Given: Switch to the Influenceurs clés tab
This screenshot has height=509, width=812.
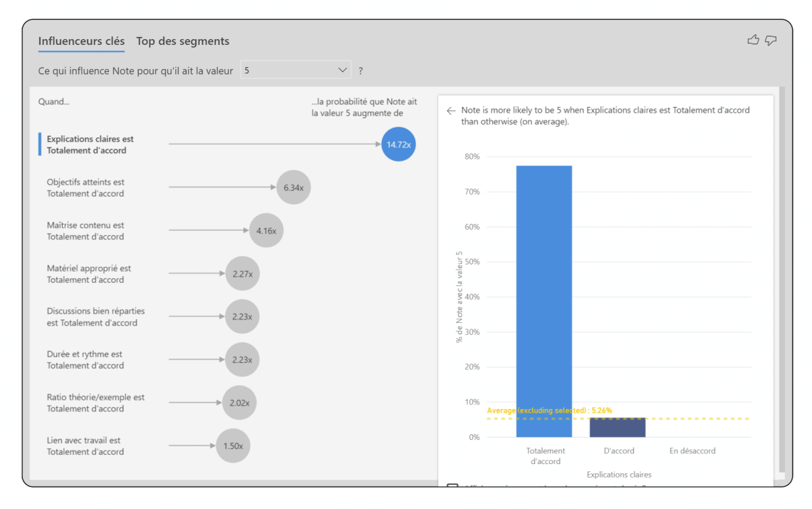Looking at the screenshot, I should tap(80, 41).
